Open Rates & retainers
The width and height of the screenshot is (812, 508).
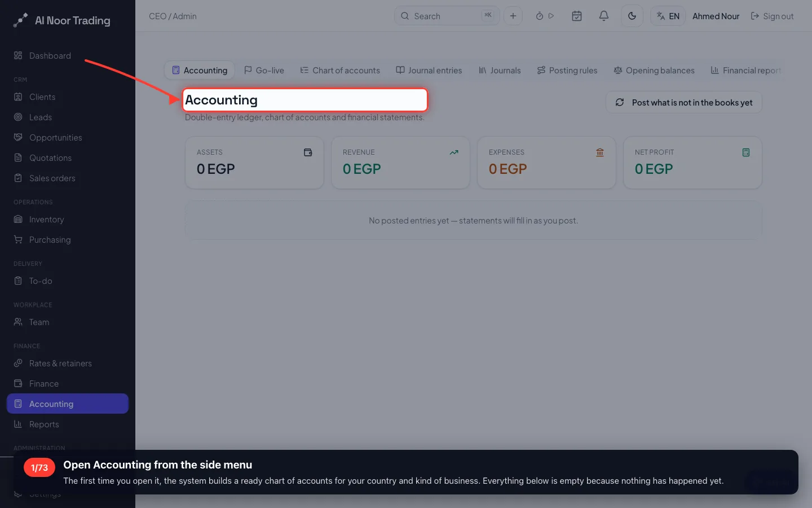pyautogui.click(x=68, y=363)
